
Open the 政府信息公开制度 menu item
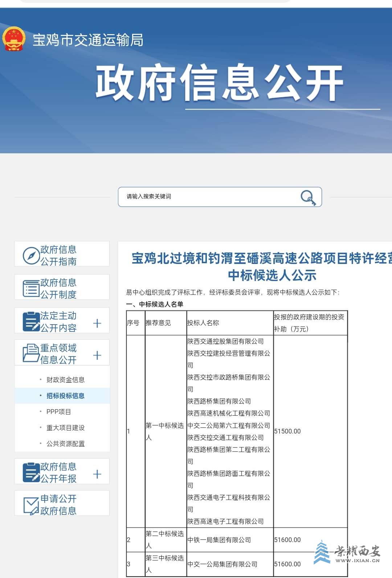62,287
